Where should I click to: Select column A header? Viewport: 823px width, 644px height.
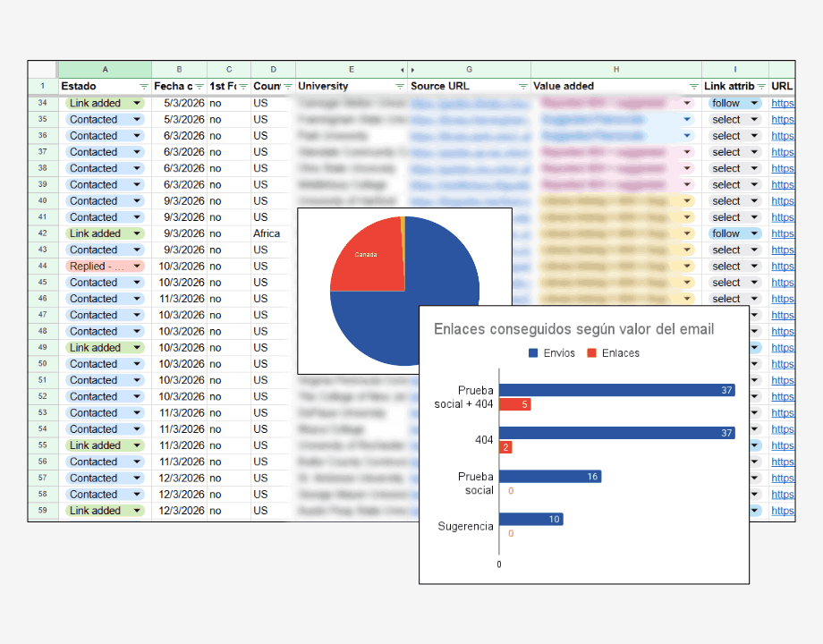[x=106, y=70]
